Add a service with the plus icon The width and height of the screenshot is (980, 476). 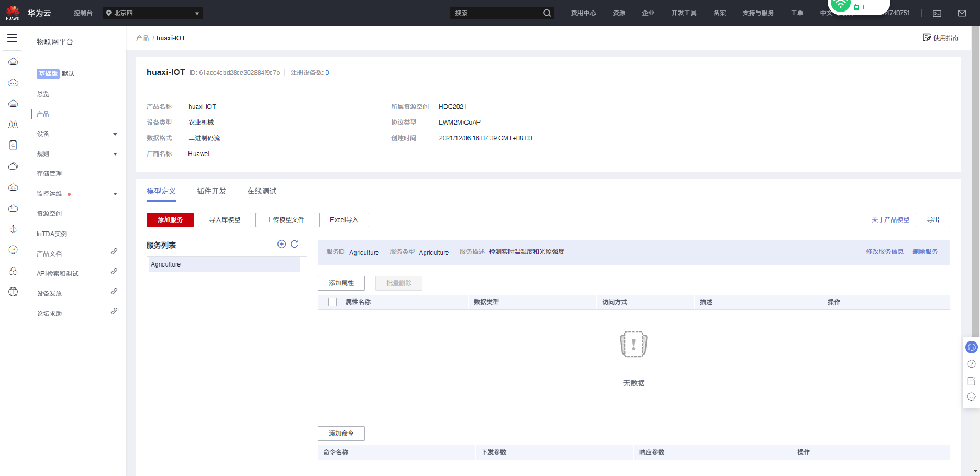point(282,244)
